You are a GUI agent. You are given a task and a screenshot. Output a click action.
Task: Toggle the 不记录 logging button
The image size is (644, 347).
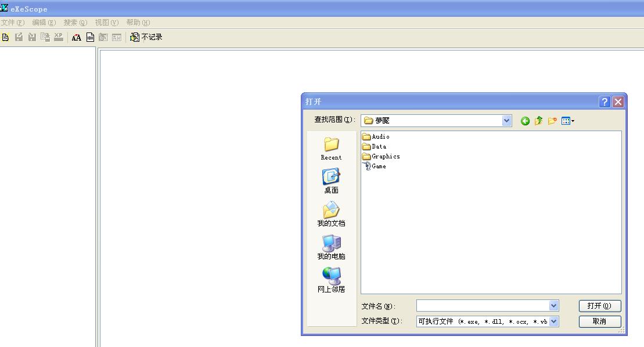pos(146,37)
